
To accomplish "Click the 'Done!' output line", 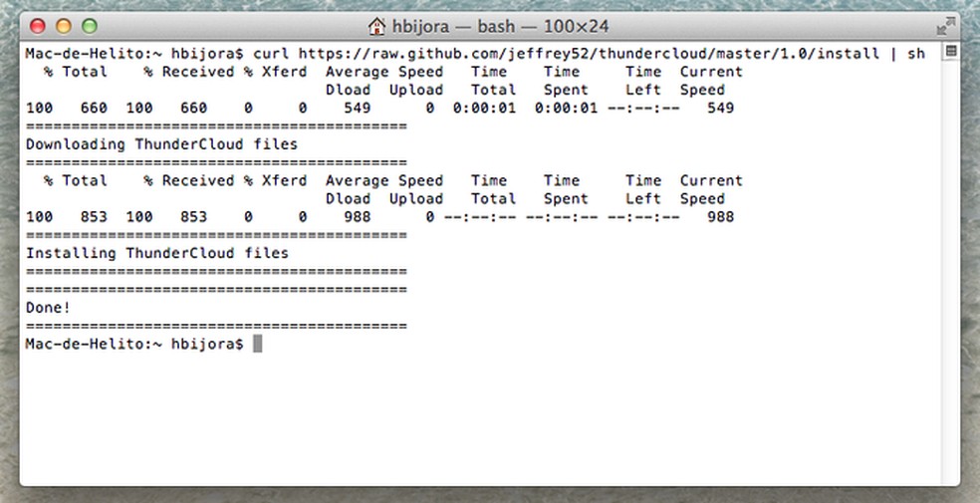I will pyautogui.click(x=48, y=308).
